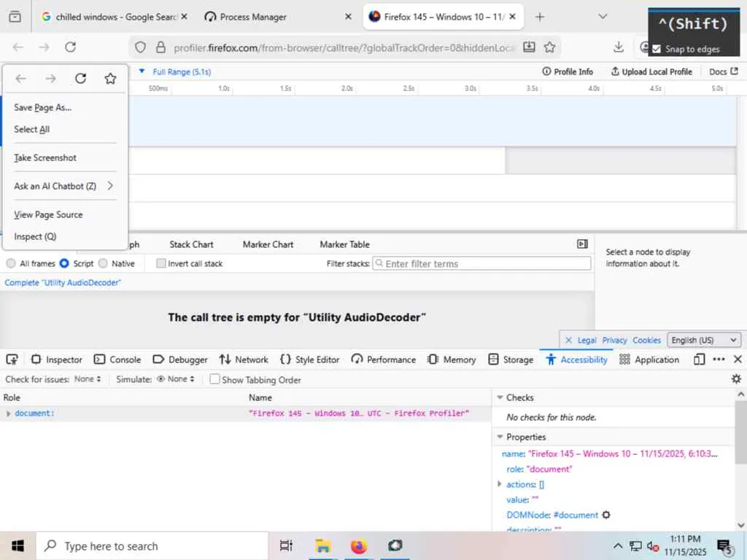Image resolution: width=747 pixels, height=560 pixels.
Task: Click the Firefox taskbar icon
Action: click(359, 545)
